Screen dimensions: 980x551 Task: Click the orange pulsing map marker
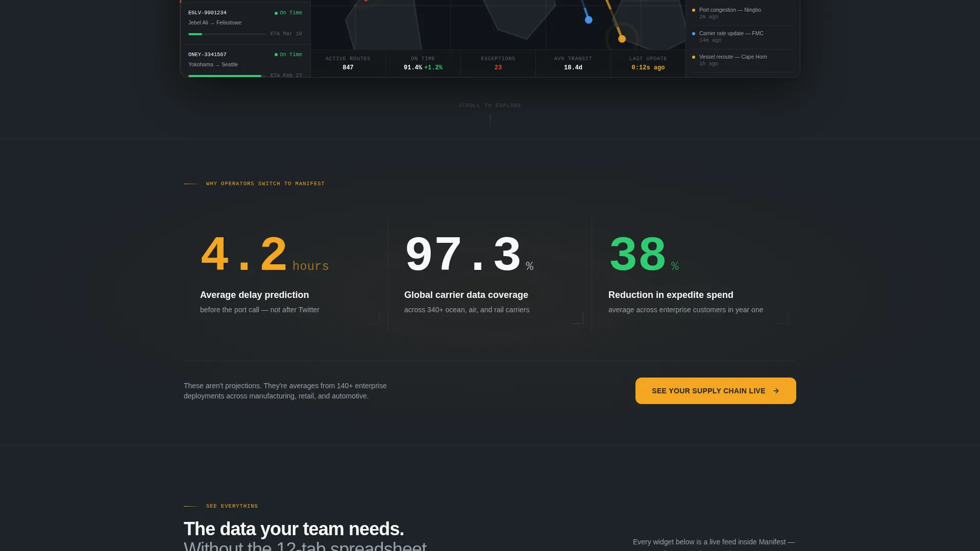pos(622,39)
